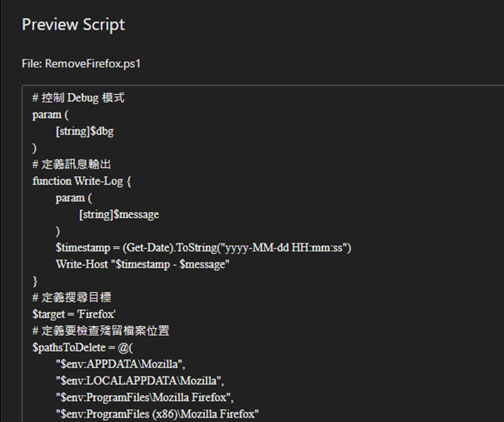
Task: Place cursor on the [string]$message line
Action: pos(119,215)
